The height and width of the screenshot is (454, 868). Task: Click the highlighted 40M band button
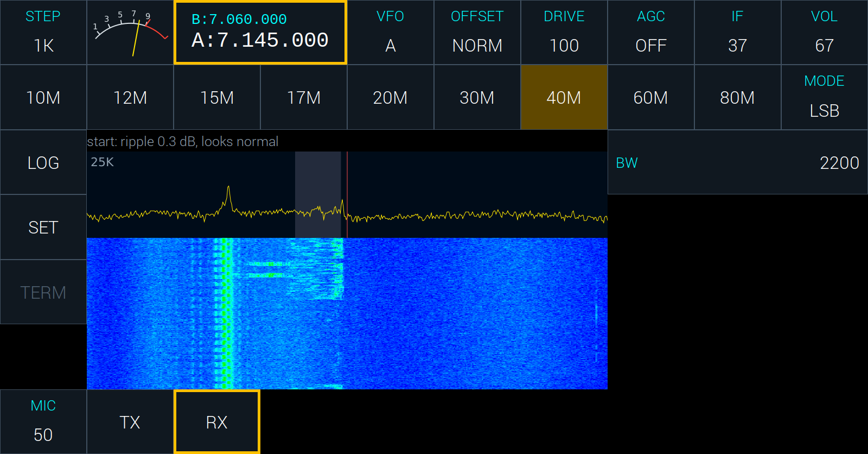coord(564,97)
